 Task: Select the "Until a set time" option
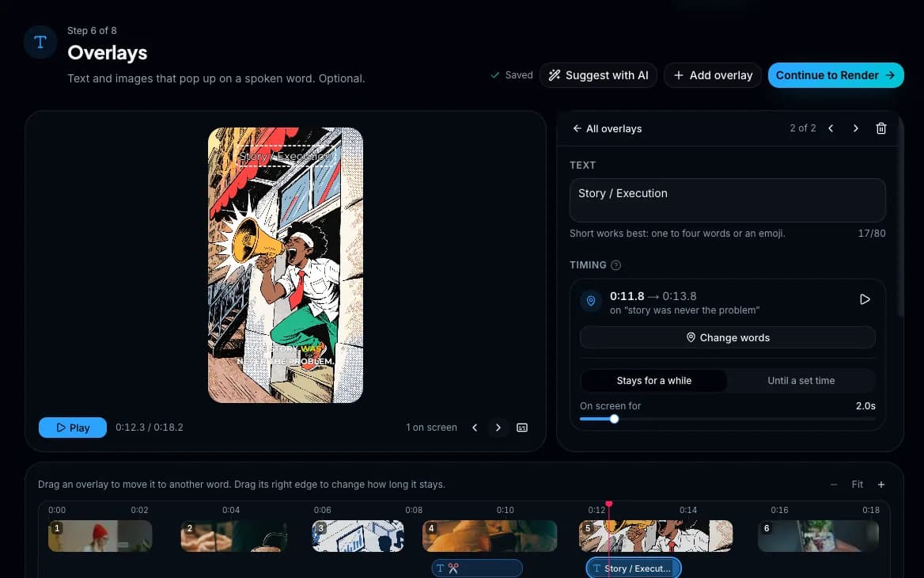click(x=801, y=381)
